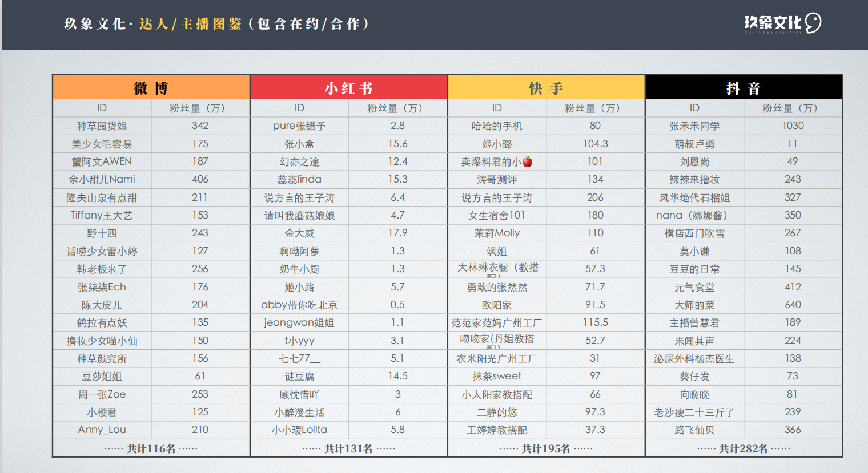
Task: Click 哈哈的手机 in the 快手 list
Action: click(496, 126)
